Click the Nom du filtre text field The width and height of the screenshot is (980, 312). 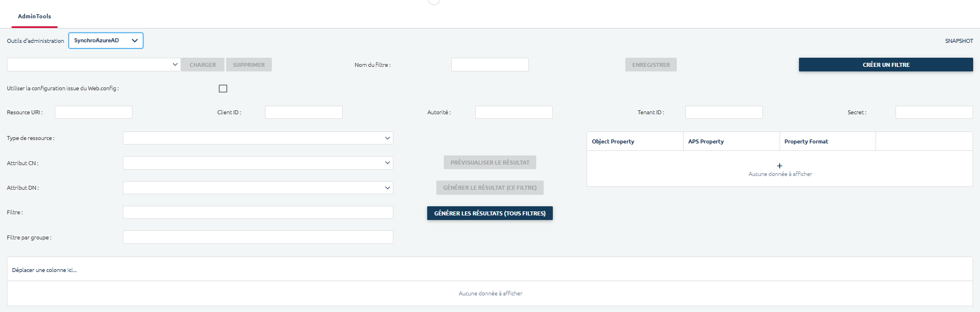tap(489, 65)
